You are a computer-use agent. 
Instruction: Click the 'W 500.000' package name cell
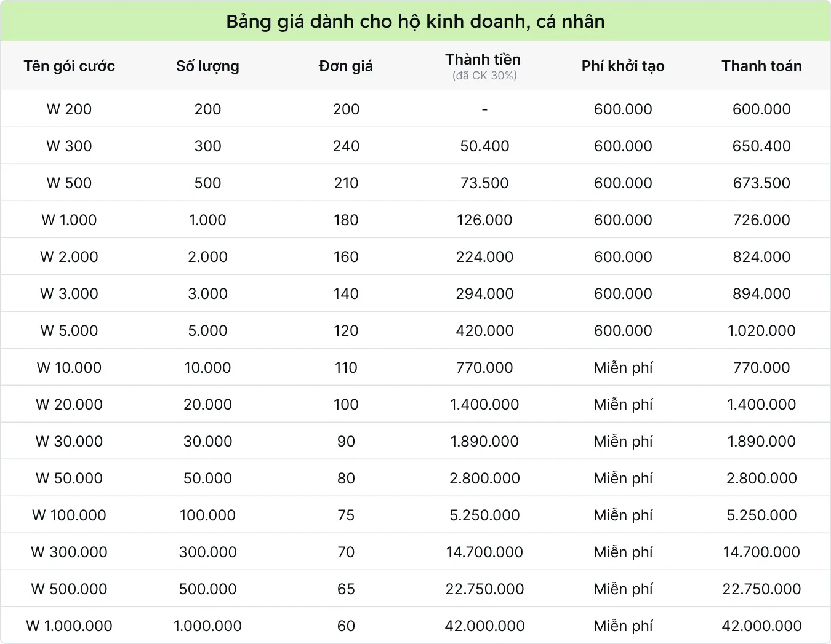click(x=69, y=589)
